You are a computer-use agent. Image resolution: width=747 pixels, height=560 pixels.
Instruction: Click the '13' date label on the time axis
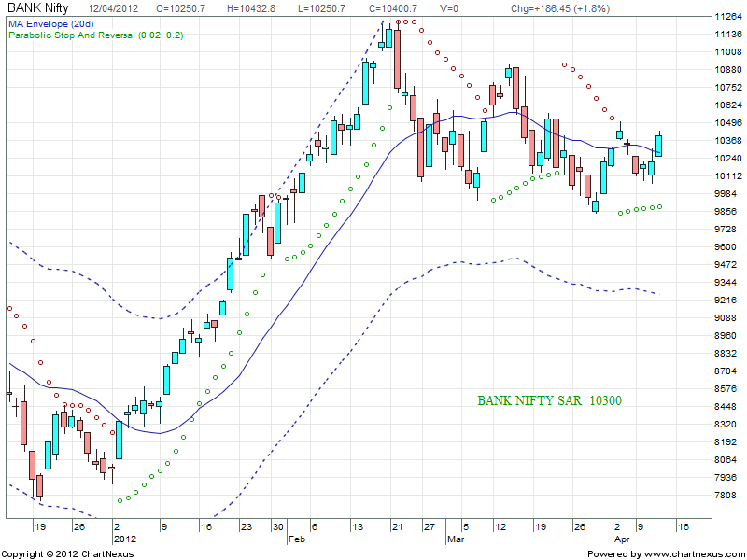coord(358,526)
